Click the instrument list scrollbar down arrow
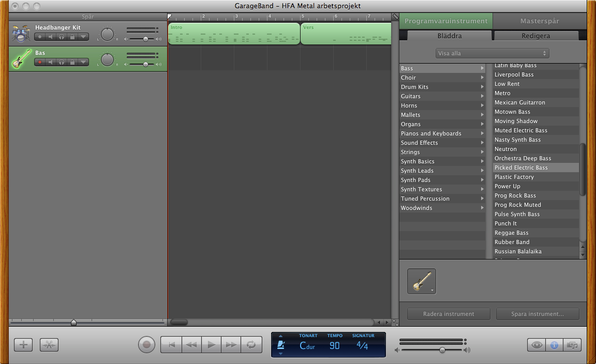 pyautogui.click(x=583, y=255)
